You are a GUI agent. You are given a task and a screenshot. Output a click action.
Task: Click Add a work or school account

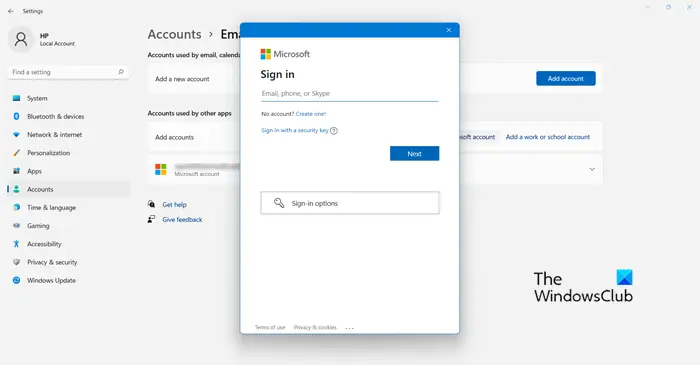point(548,137)
